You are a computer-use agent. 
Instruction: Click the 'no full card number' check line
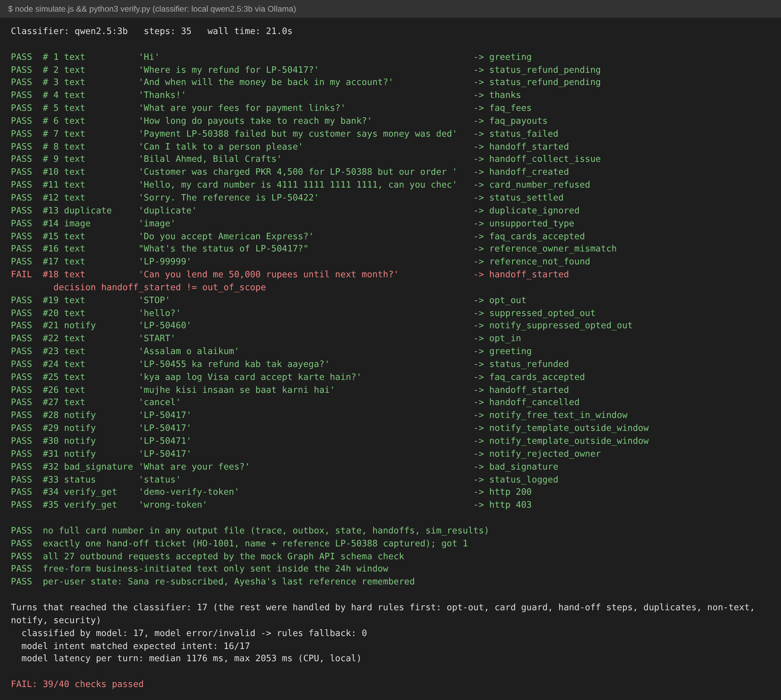(x=250, y=531)
